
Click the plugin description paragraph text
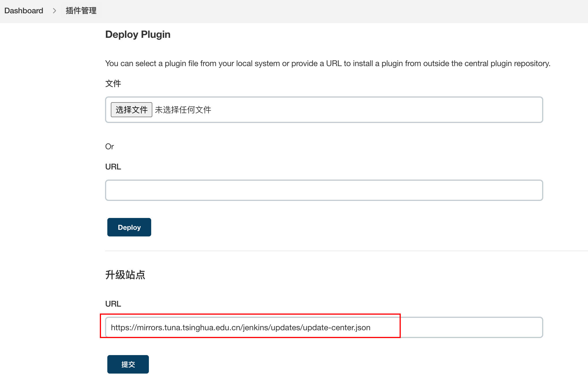tap(327, 64)
